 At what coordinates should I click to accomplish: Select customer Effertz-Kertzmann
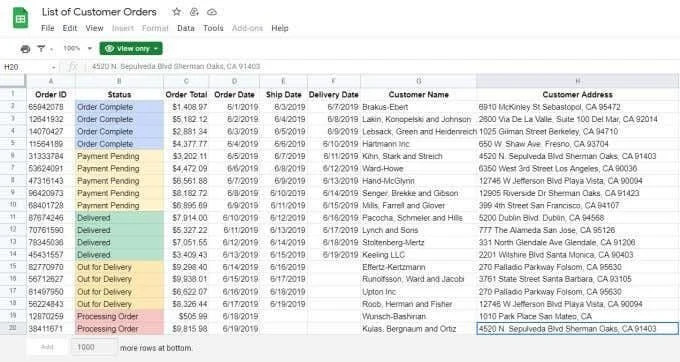click(418, 267)
